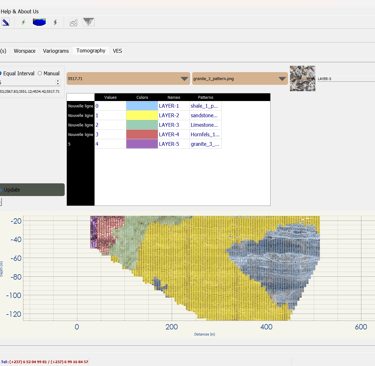The width and height of the screenshot is (375, 366).
Task: Click the gray inverted triangle toolbar icon
Action: pyautogui.click(x=88, y=22)
